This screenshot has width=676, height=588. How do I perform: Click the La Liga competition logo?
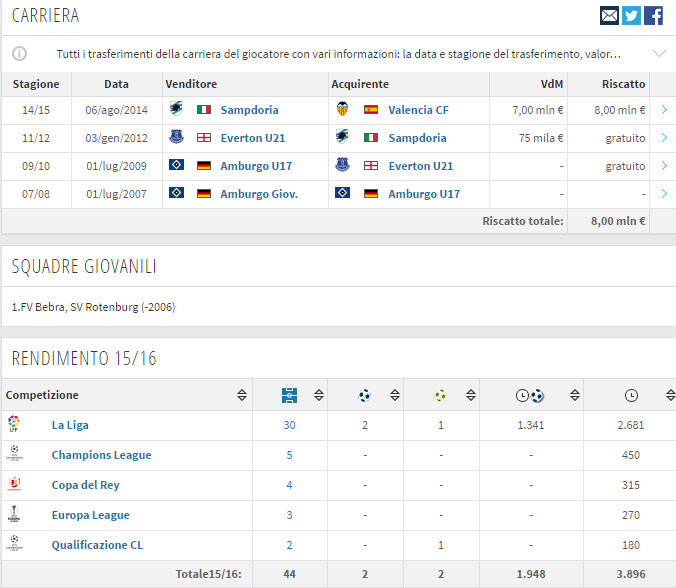pos(14,424)
